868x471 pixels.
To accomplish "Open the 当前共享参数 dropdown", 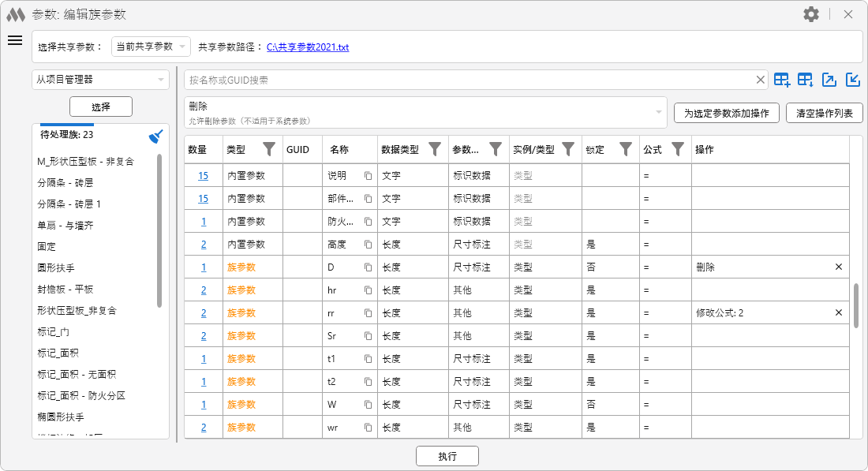I will point(151,47).
